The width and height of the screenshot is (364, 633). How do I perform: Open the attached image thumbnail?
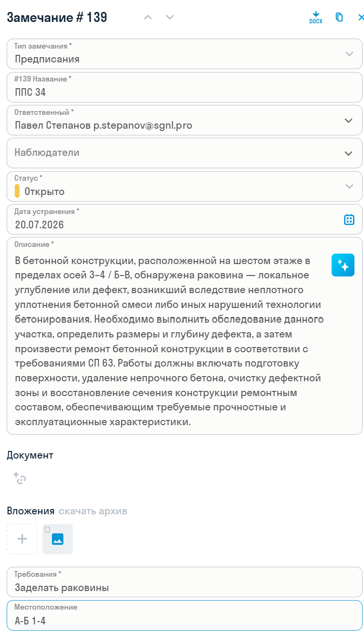pos(58,539)
